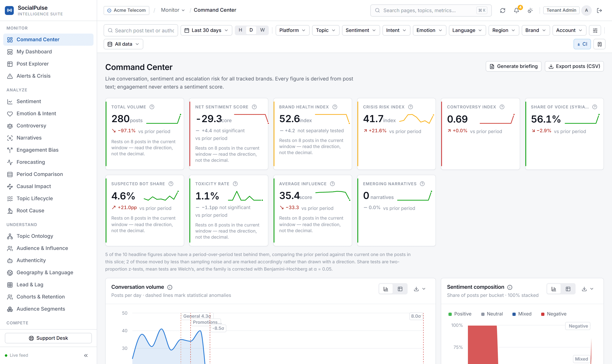Open Net Sentiment Score help icon
Screen dimensions: 612x364
click(254, 107)
